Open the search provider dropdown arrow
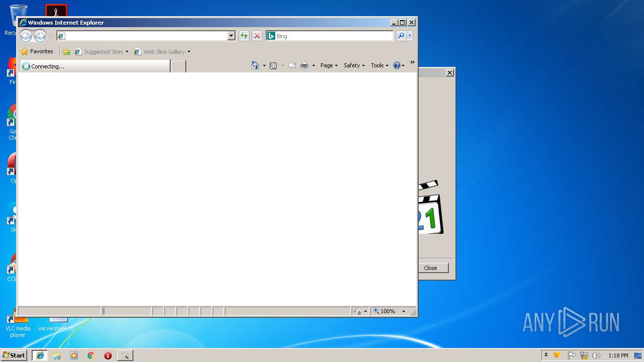The width and height of the screenshot is (644, 362). coord(410,36)
